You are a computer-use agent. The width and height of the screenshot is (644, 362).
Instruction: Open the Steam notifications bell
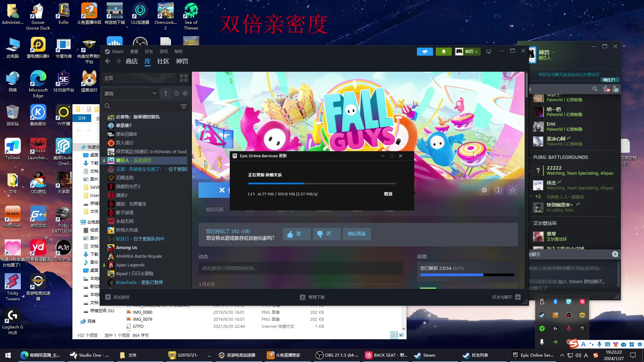tap(443, 52)
